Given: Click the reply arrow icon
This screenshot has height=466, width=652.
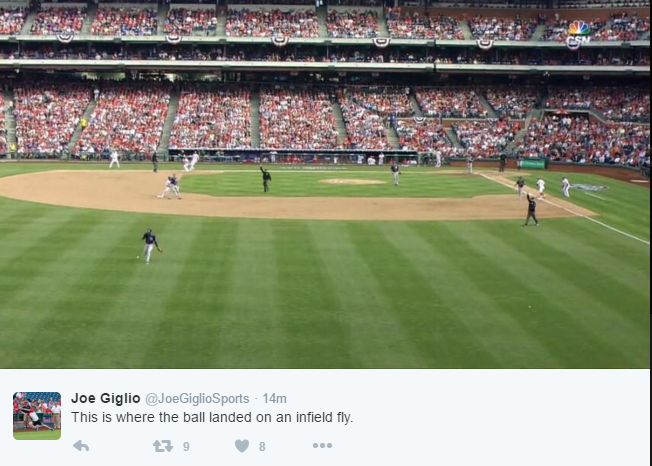Looking at the screenshot, I should coord(81,446).
